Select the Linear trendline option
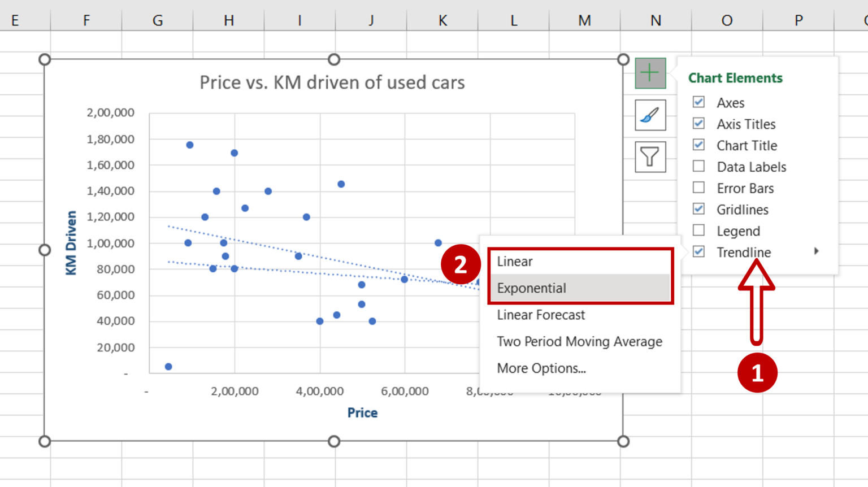868x487 pixels. (514, 261)
